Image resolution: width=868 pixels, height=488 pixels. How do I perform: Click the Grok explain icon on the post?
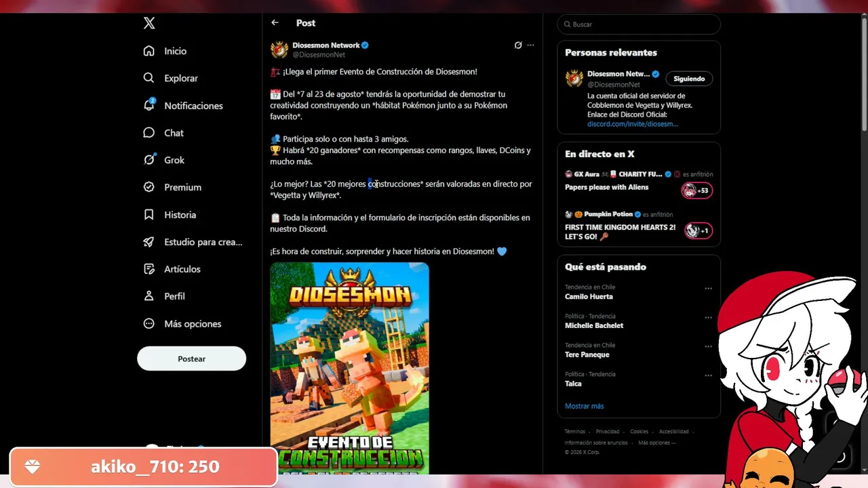[x=518, y=45]
